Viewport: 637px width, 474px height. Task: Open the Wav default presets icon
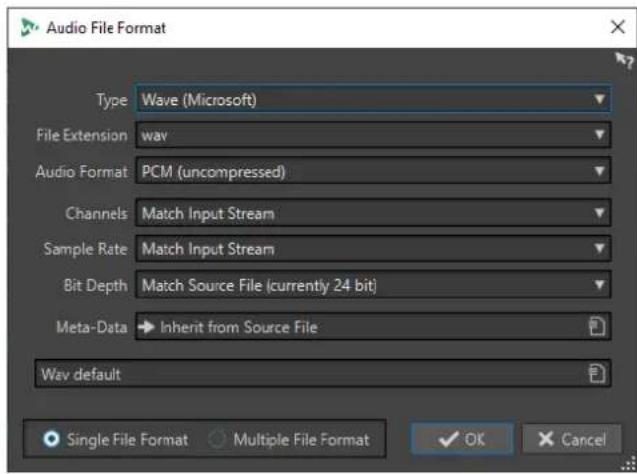[597, 374]
